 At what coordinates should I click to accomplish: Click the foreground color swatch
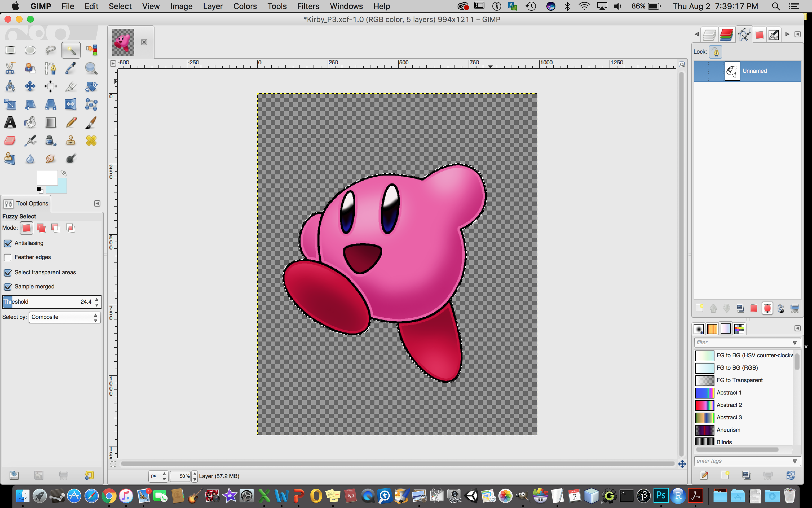coord(47,178)
